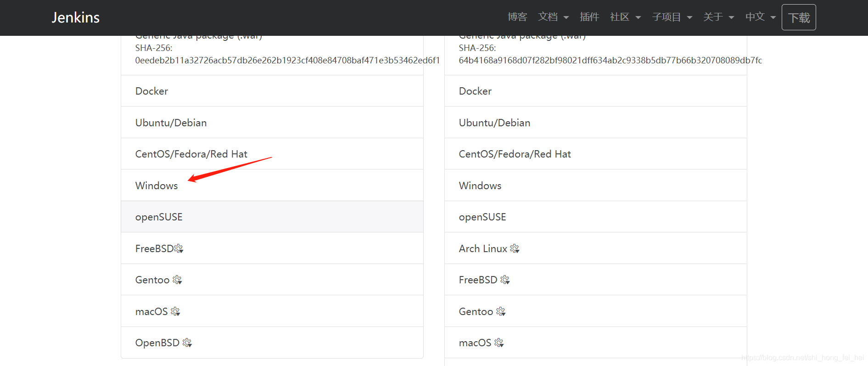Expand the 文档 documentation dropdown
The width and height of the screenshot is (868, 366).
coord(553,17)
